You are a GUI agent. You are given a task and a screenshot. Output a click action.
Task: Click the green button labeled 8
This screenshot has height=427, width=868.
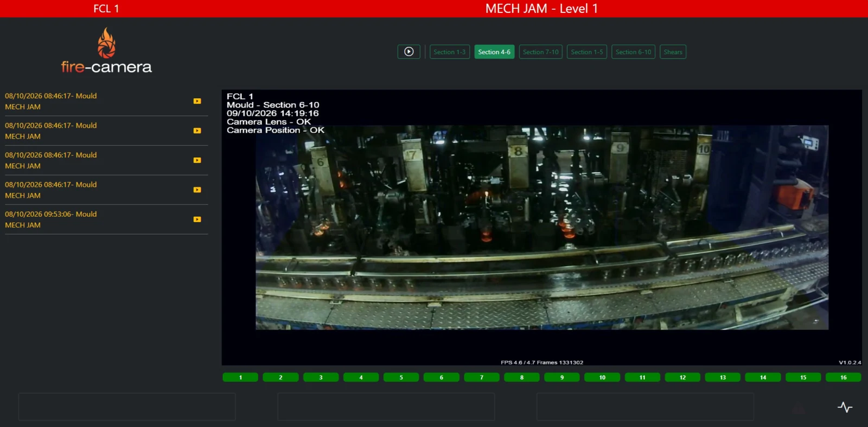pos(522,377)
